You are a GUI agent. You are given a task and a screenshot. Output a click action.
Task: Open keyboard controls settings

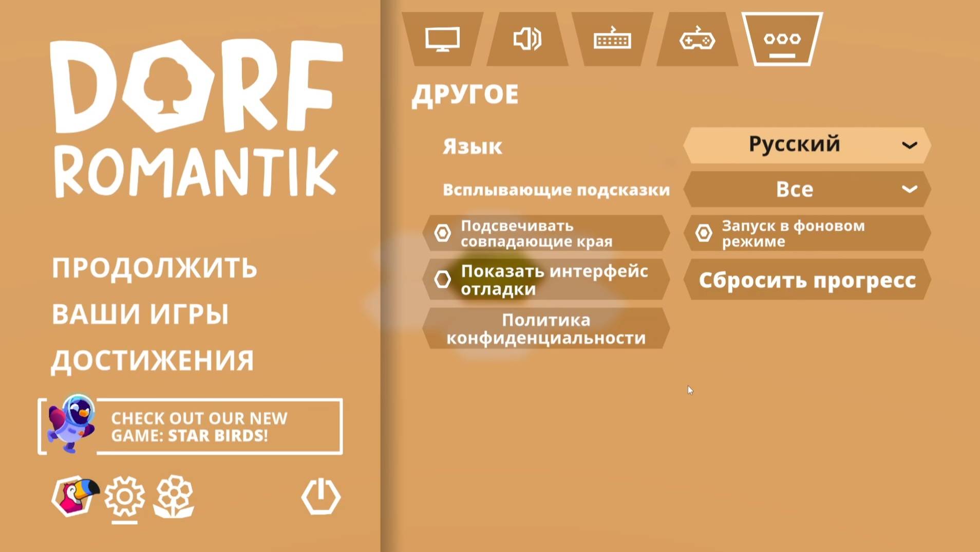click(612, 39)
